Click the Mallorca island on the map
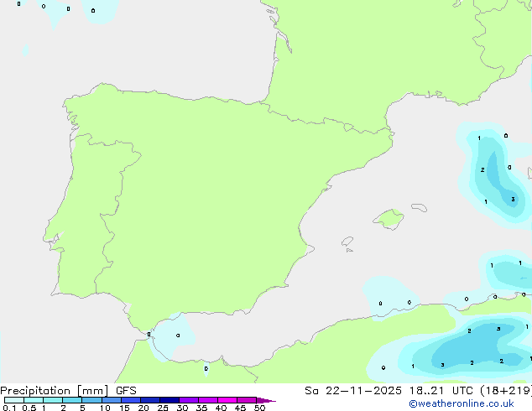 click(x=389, y=219)
